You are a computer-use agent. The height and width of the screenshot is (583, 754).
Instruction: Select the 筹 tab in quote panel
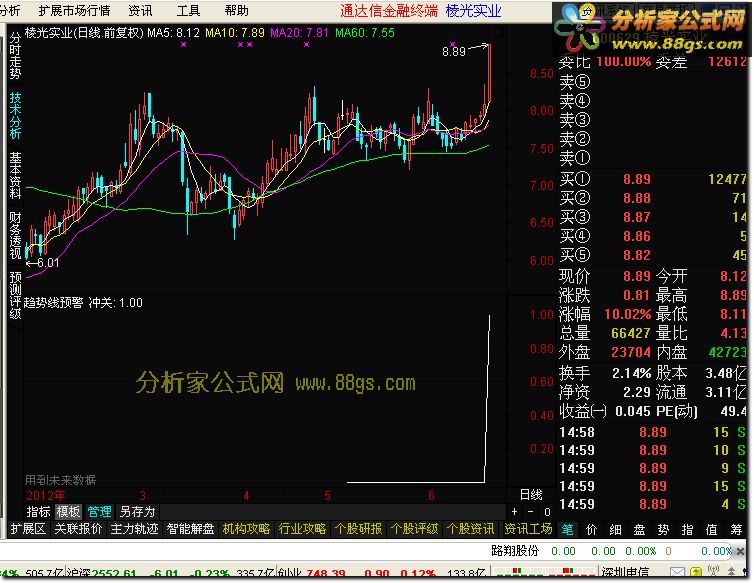coord(736,530)
